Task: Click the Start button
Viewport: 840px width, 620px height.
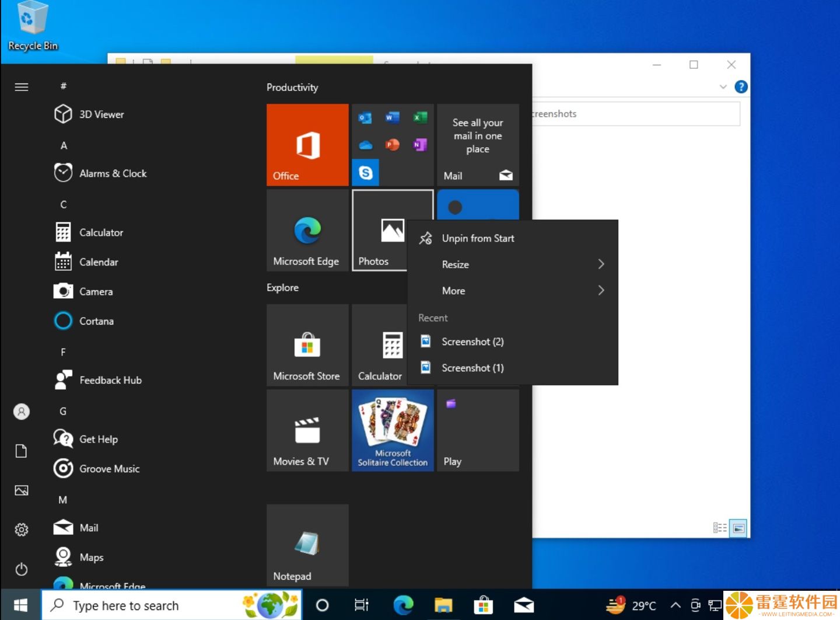Action: (x=20, y=605)
